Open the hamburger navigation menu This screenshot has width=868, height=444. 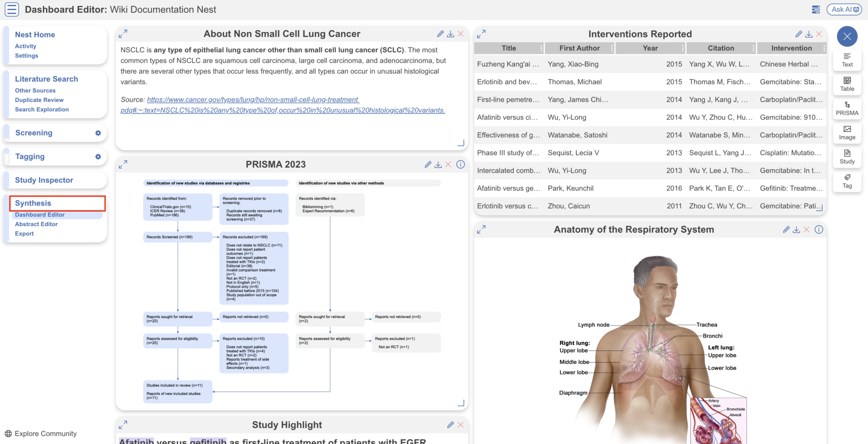point(12,9)
